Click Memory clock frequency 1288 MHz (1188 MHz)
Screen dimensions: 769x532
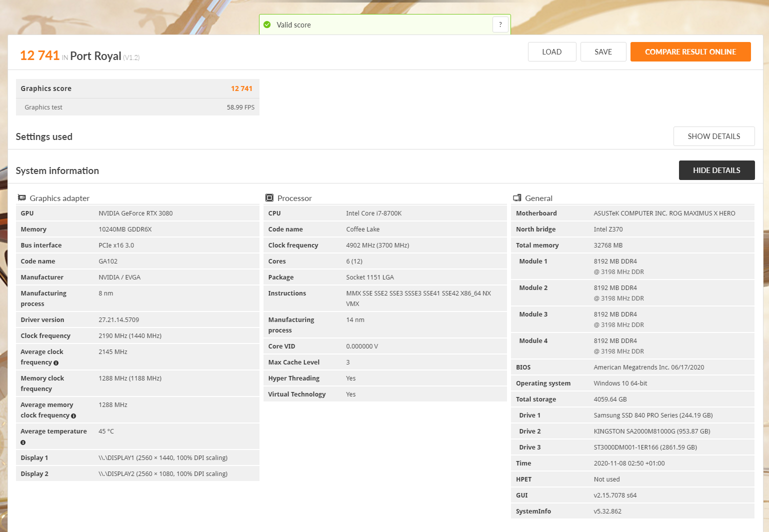coord(130,378)
